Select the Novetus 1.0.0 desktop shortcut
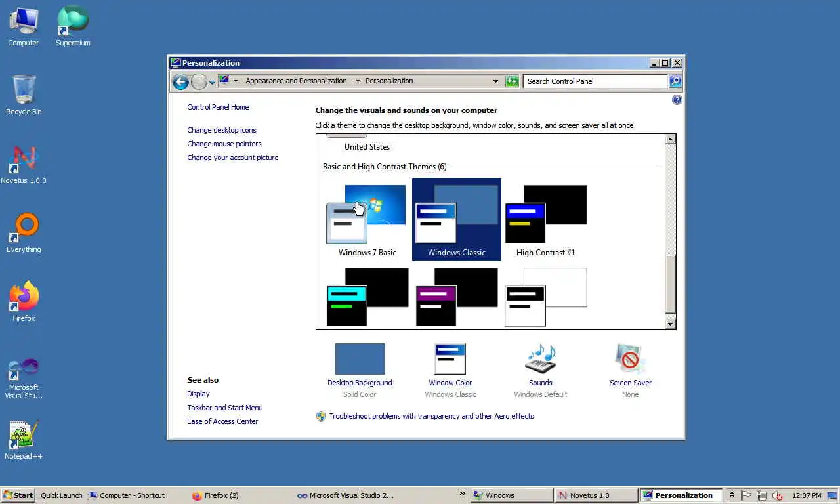 tap(24, 164)
